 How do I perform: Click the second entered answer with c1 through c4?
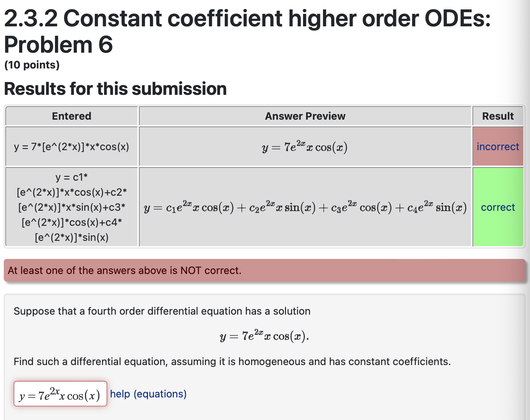tap(72, 207)
